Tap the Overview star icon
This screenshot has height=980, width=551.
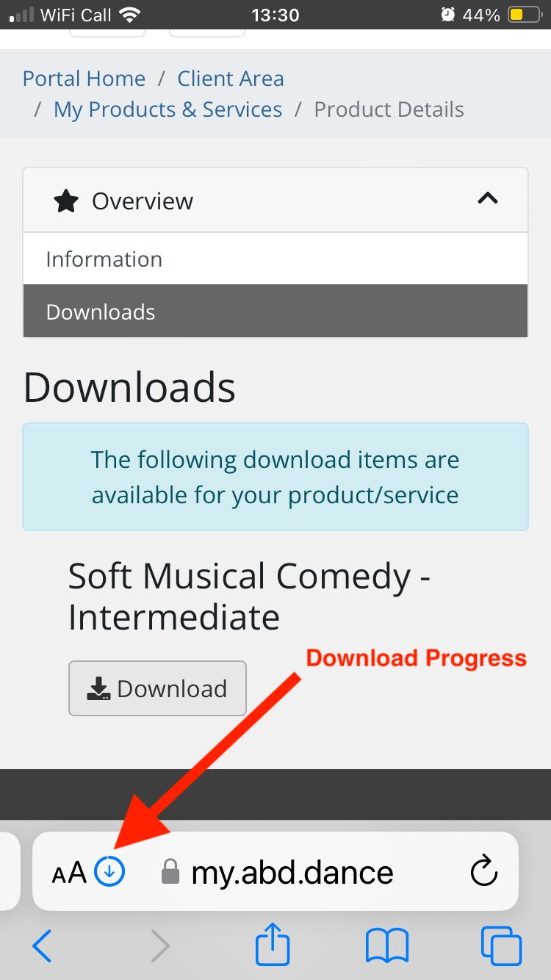(x=66, y=201)
